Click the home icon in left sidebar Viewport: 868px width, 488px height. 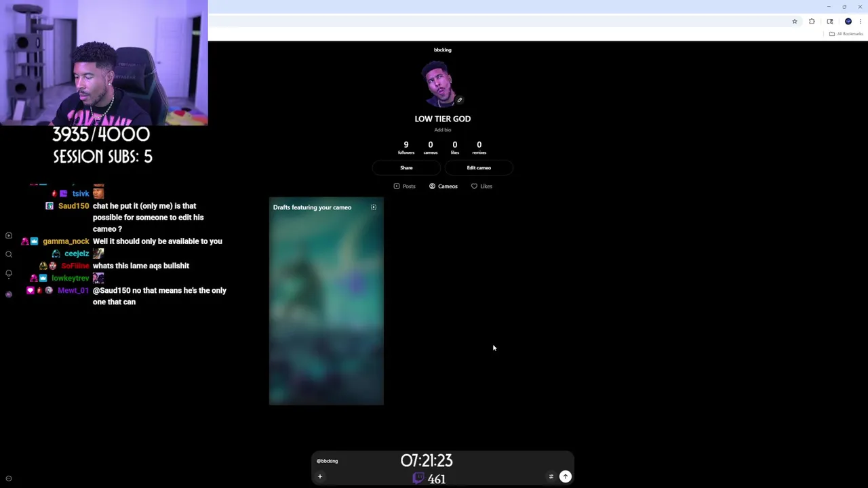pos(9,235)
